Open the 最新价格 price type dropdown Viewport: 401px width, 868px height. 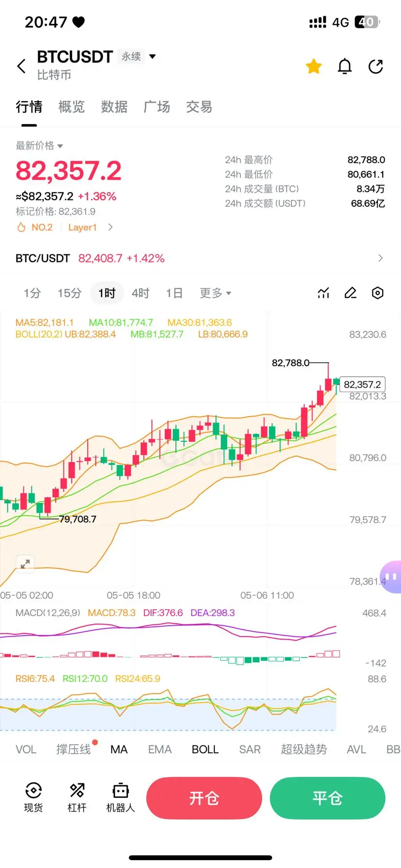point(39,146)
